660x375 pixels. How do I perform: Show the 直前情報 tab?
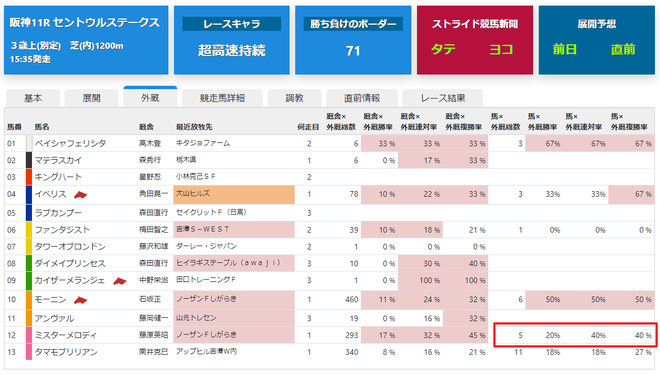[x=362, y=98]
